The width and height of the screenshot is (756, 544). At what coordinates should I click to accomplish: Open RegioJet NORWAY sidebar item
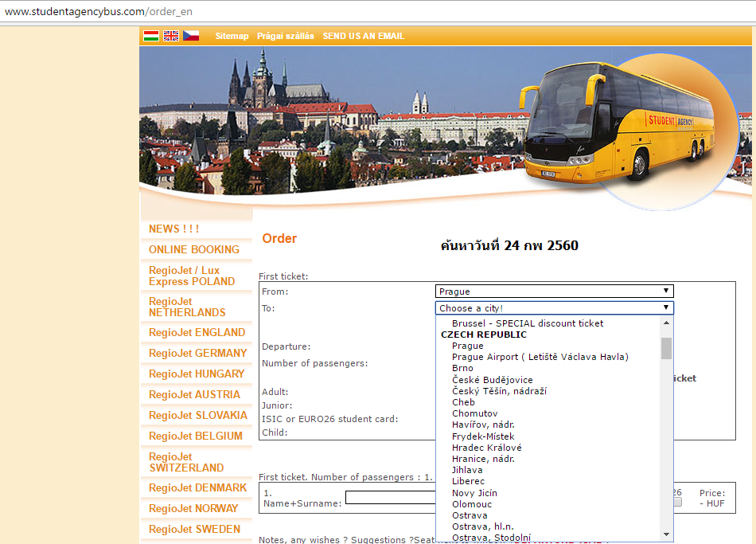point(193,509)
